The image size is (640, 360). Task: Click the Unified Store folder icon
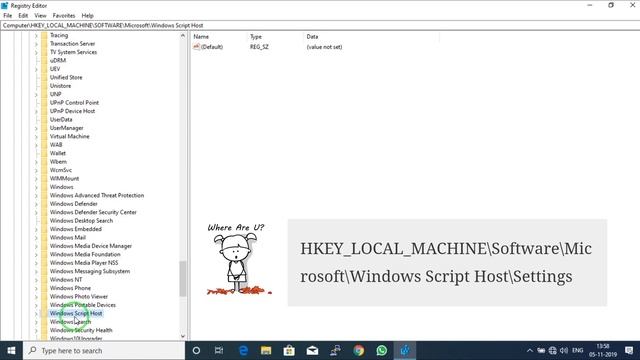tap(44, 78)
